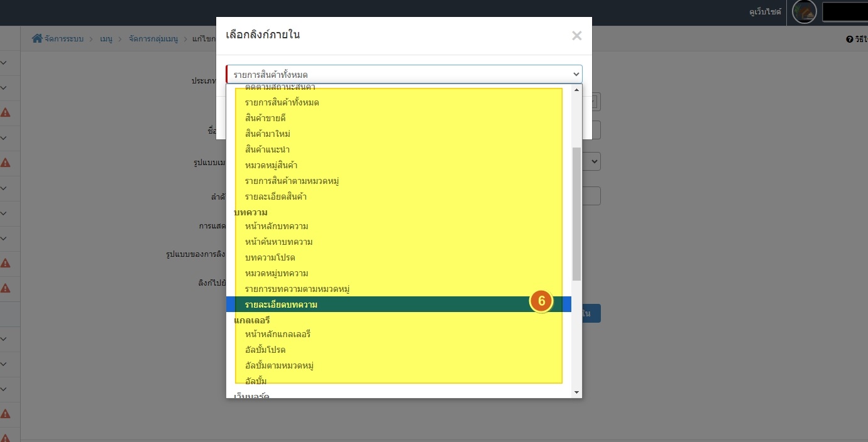The width and height of the screenshot is (868, 442).
Task: Pick the หน้าค้นหาบทความ option
Action: point(398,242)
